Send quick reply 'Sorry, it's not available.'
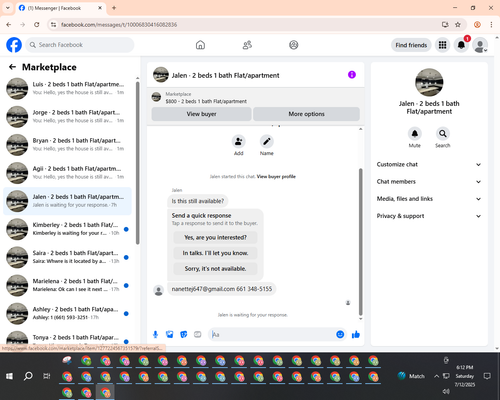500x400 pixels. (x=215, y=269)
